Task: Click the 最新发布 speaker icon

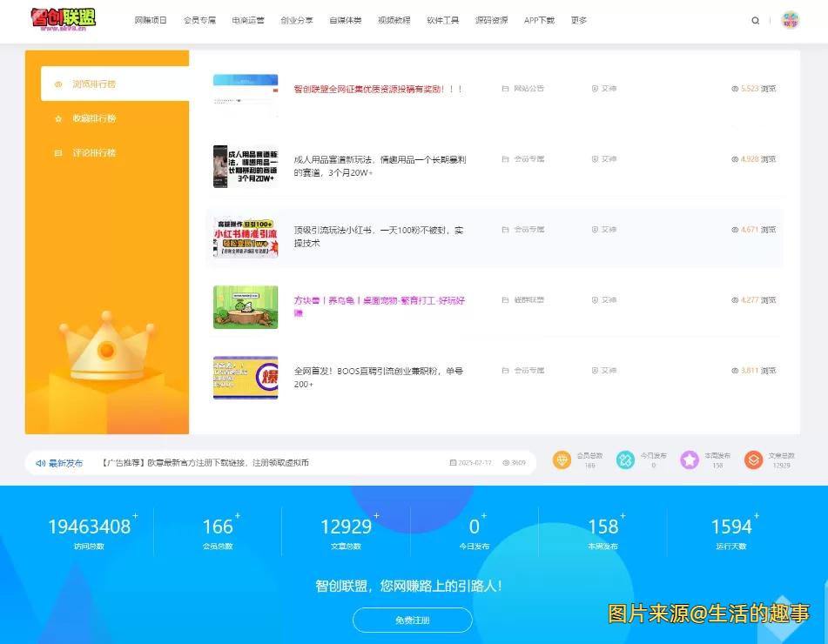Action: [40, 463]
